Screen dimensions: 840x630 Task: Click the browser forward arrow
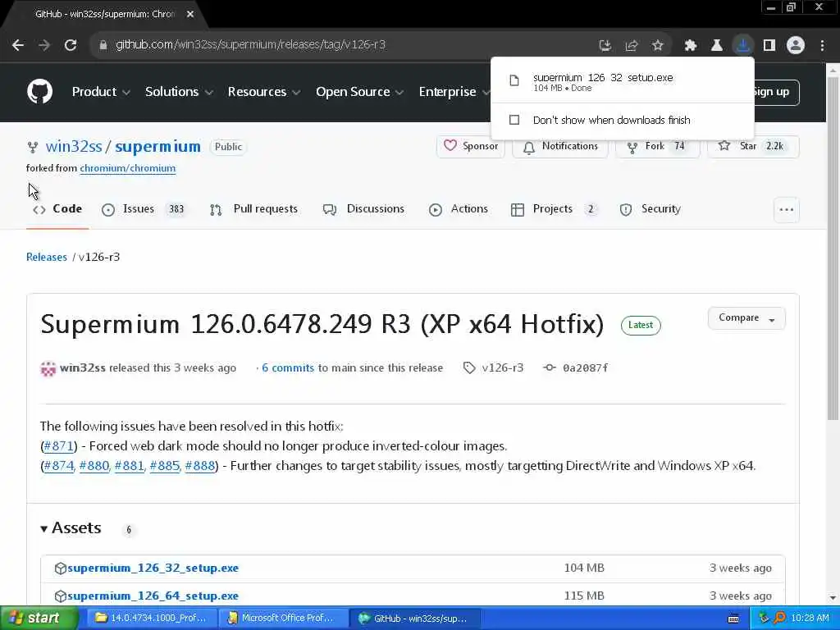44,45
